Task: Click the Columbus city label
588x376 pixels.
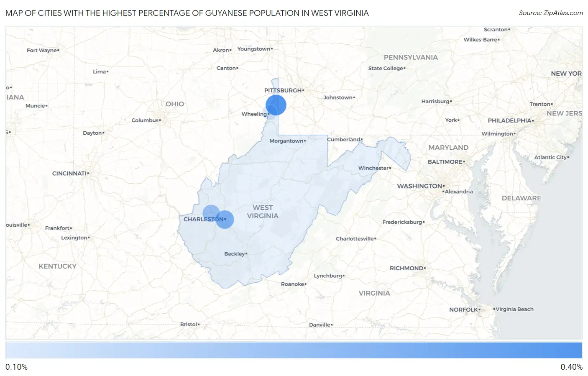Action: point(145,120)
